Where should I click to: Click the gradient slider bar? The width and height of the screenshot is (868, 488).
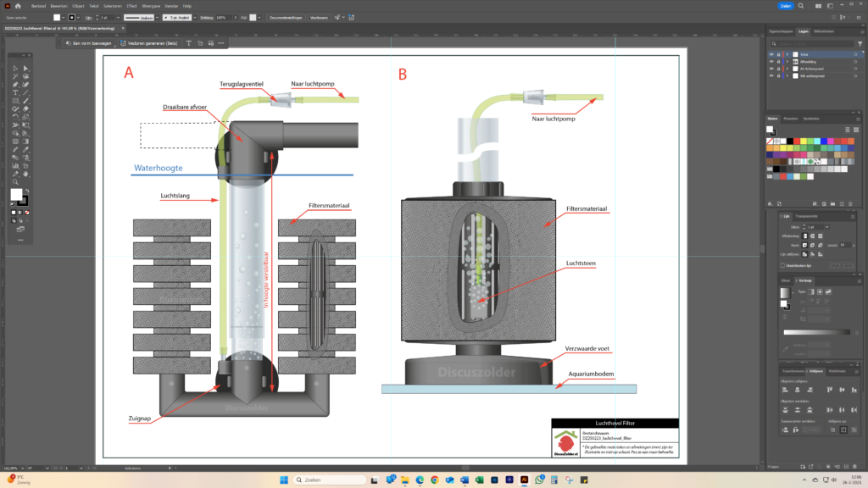coord(816,332)
